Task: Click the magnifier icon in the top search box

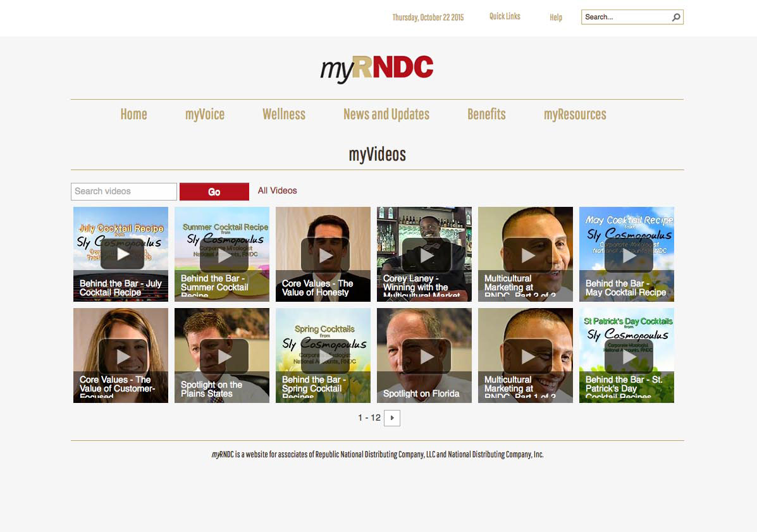Action: click(676, 17)
